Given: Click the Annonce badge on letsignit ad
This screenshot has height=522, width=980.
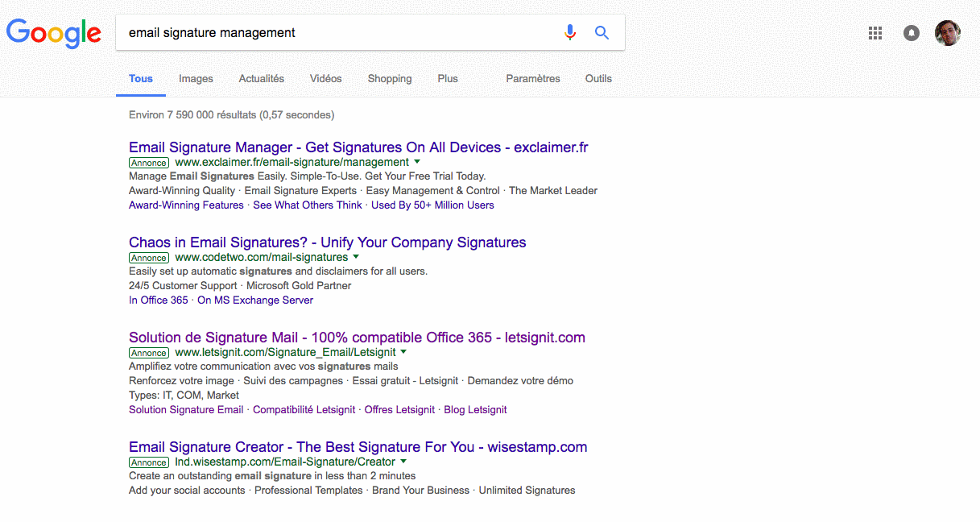Looking at the screenshot, I should pyautogui.click(x=149, y=353).
